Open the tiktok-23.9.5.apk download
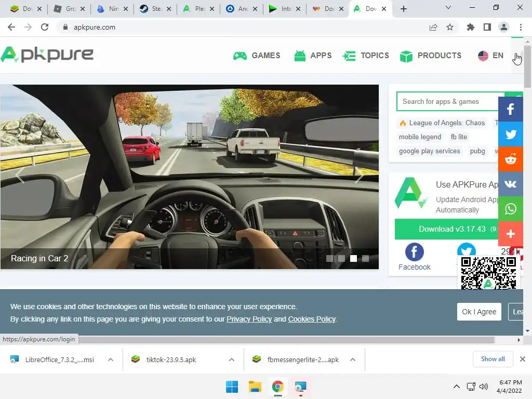 [171, 360]
